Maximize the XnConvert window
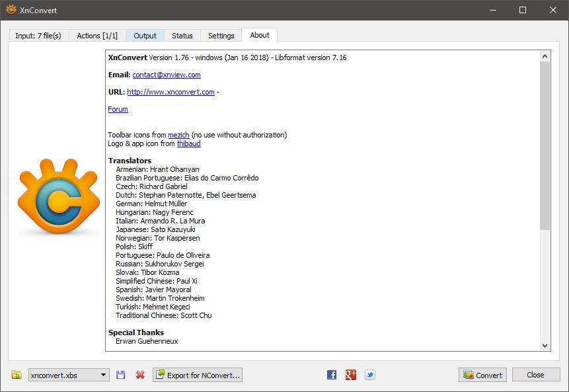The width and height of the screenshot is (569, 392). pos(523,10)
